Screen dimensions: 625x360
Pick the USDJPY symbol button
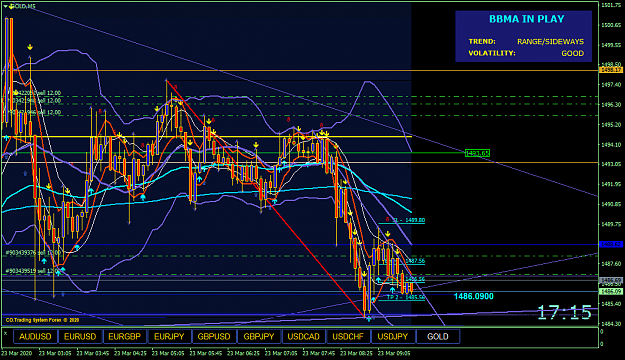pos(393,336)
